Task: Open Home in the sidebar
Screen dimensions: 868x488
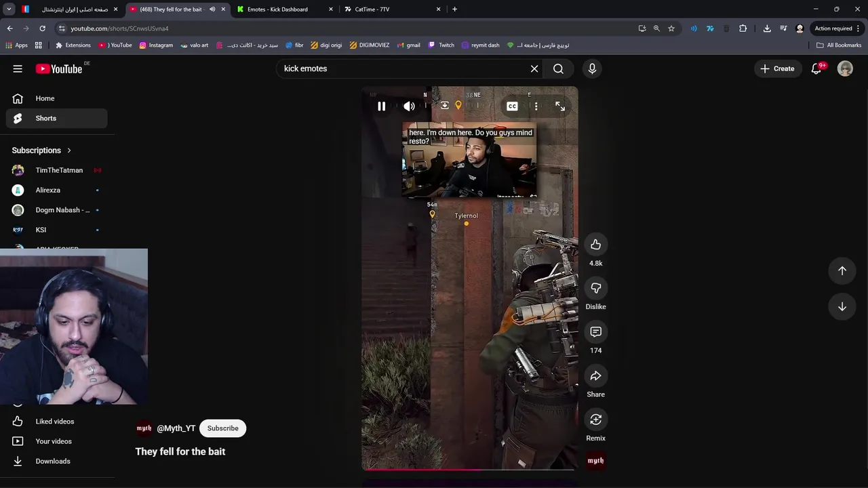Action: click(57, 98)
